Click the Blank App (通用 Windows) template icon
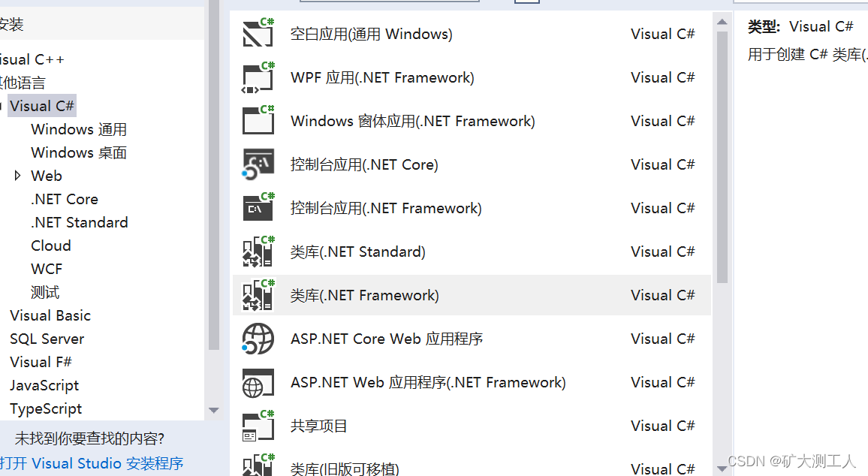The width and height of the screenshot is (868, 476). 258,33
